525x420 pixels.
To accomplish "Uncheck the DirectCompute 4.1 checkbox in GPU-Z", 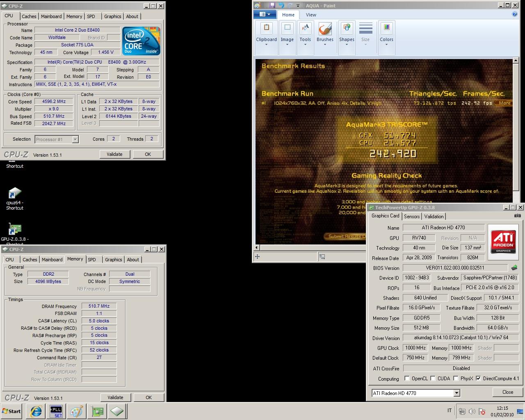I will [x=478, y=379].
